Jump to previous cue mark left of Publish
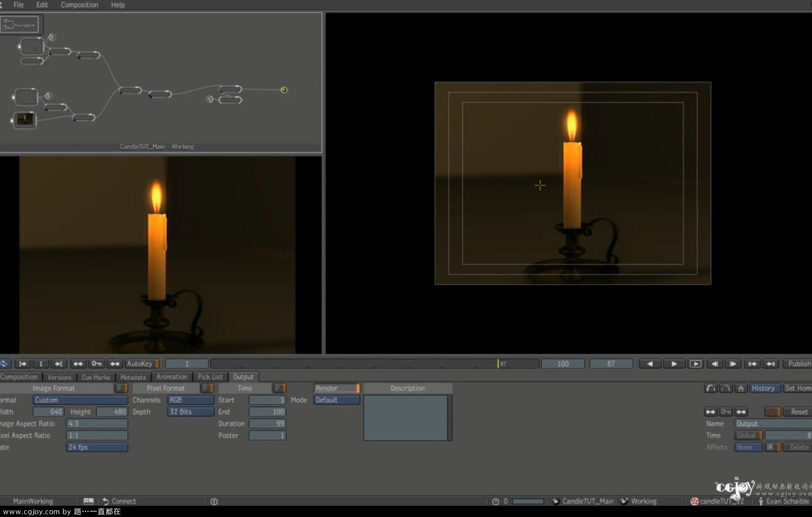The height and width of the screenshot is (517, 812). 752,364
